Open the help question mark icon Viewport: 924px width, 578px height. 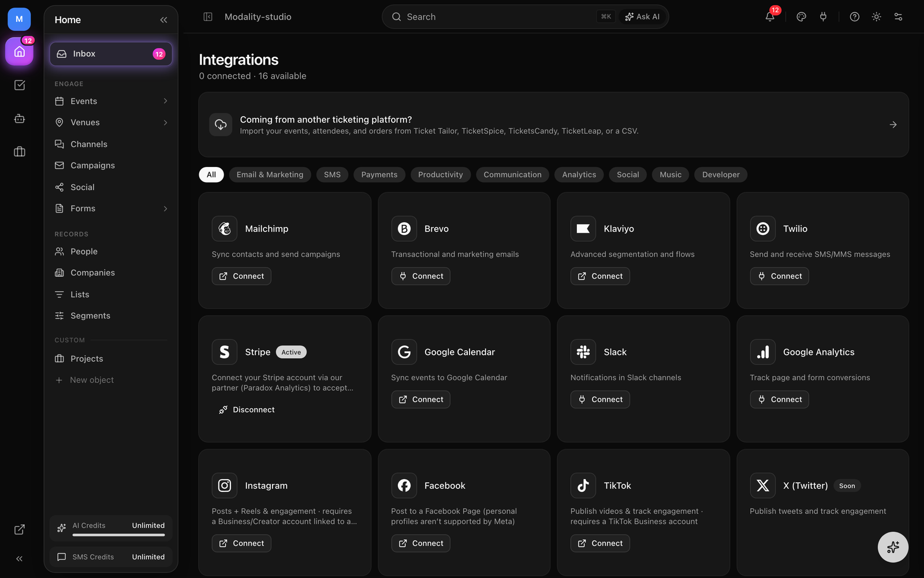coord(855,17)
